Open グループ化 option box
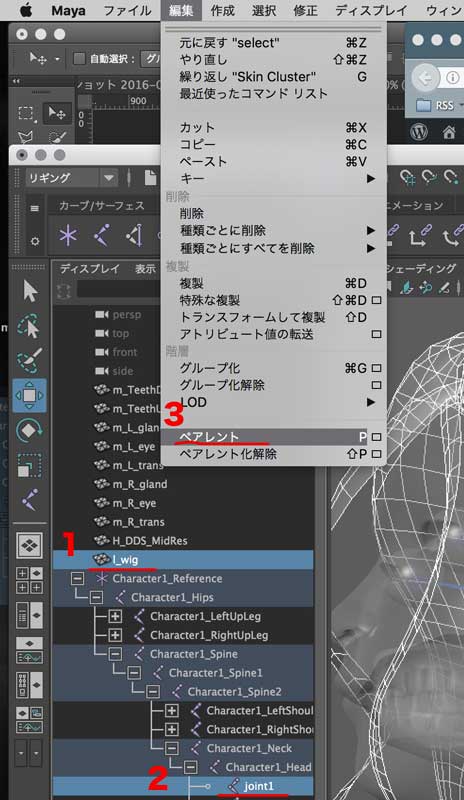The height and width of the screenshot is (800, 464). 377,368
